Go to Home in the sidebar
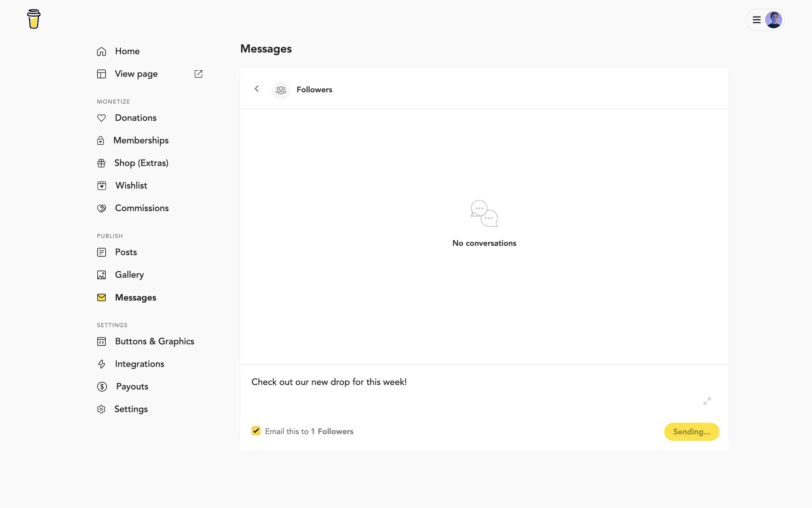The height and width of the screenshot is (508, 812). coord(127,51)
